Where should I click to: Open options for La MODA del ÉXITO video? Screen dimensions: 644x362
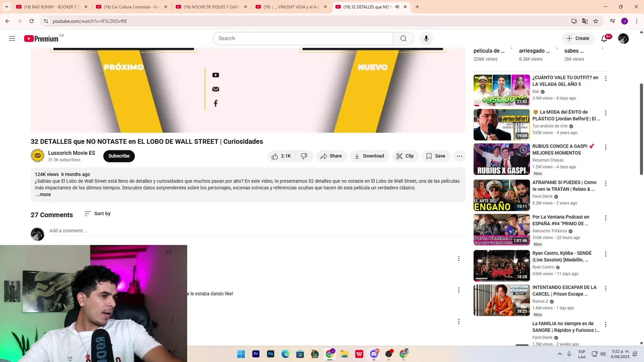606,113
